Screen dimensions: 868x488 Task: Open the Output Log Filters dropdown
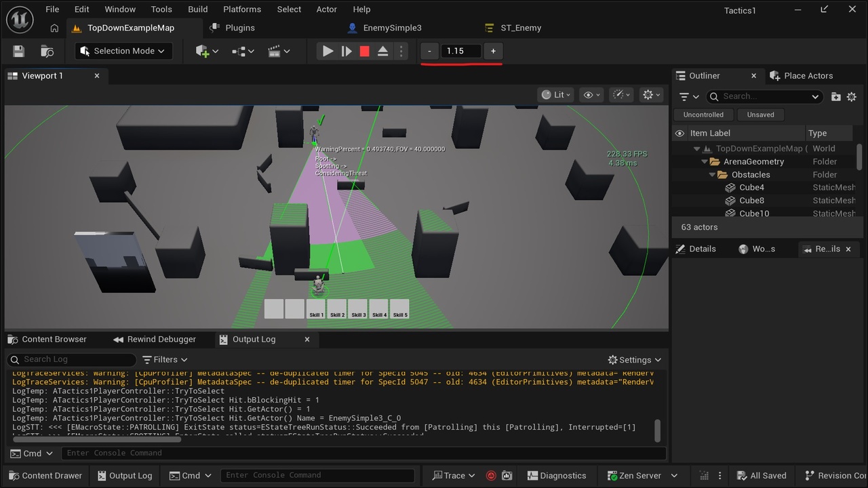click(165, 360)
